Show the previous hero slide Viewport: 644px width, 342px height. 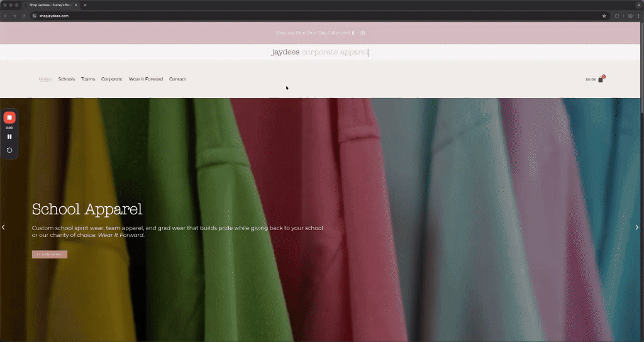(x=3, y=227)
